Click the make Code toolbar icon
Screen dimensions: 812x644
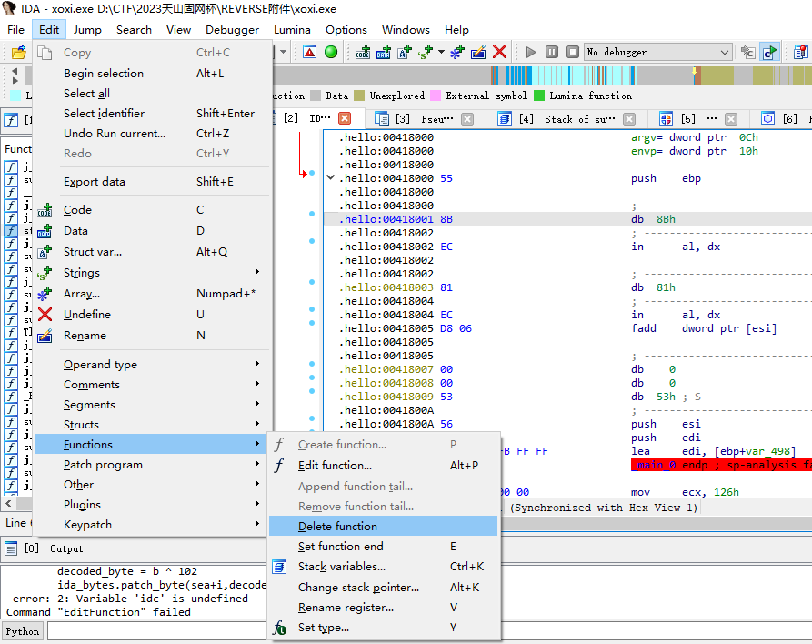(x=364, y=52)
